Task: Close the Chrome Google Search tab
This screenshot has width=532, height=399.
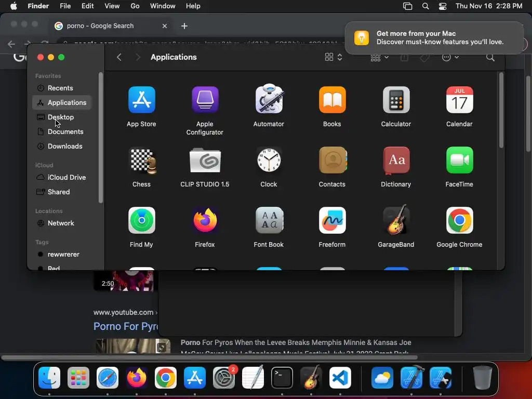Action: (165, 26)
